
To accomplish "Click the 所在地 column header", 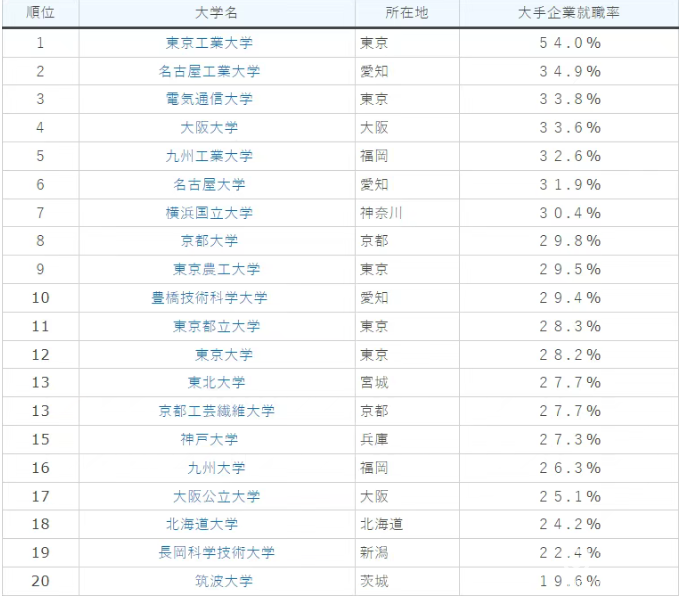I will coord(407,13).
